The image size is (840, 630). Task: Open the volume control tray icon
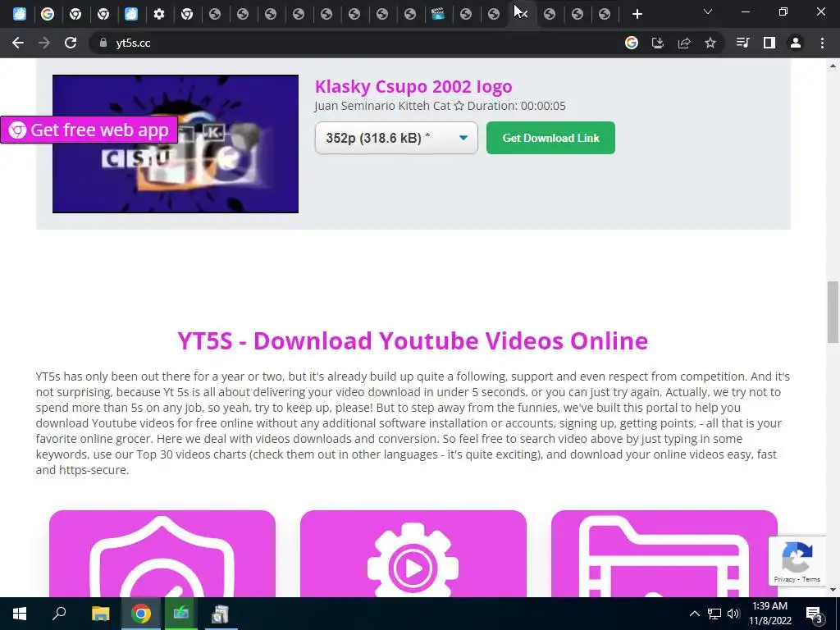pyautogui.click(x=733, y=614)
